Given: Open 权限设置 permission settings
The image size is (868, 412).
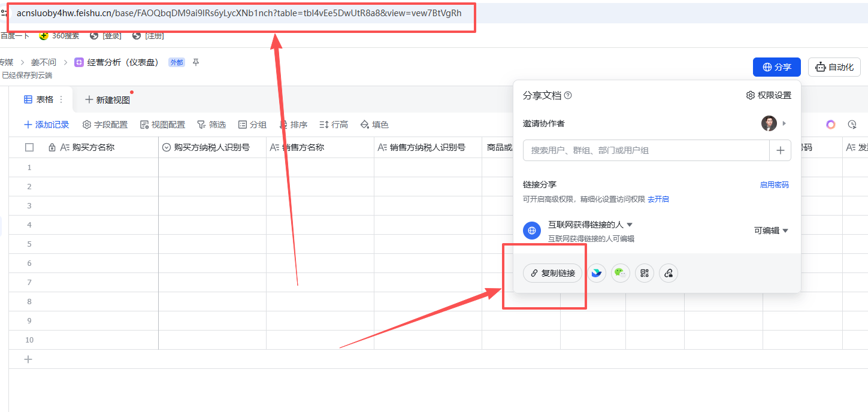Looking at the screenshot, I should 769,95.
